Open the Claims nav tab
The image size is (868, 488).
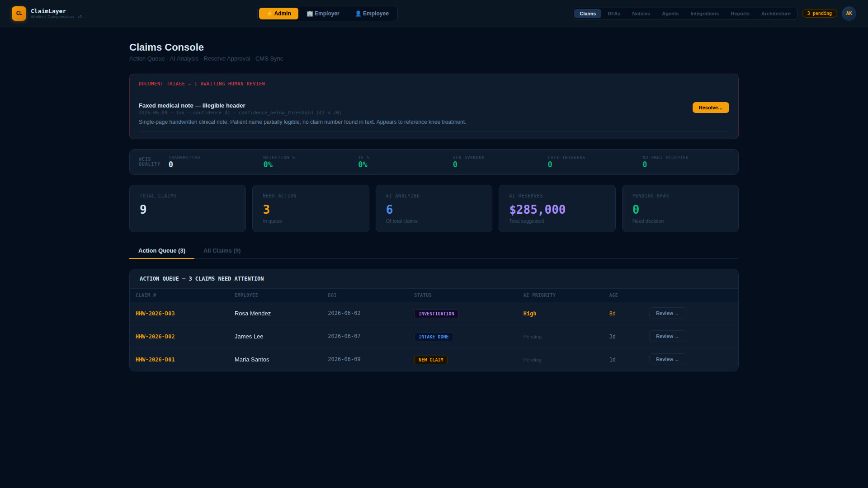[588, 14]
